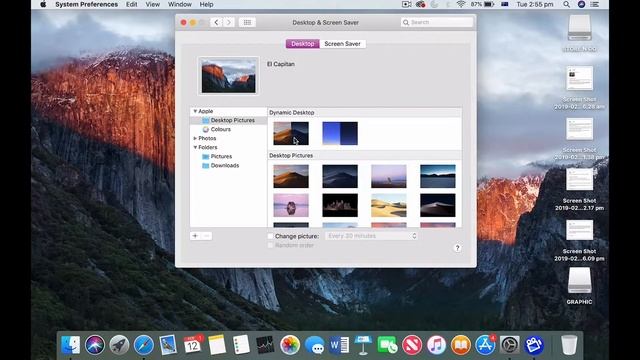Open Launchpad rocket icon in dock
The image size is (640, 360).
pyautogui.click(x=119, y=345)
